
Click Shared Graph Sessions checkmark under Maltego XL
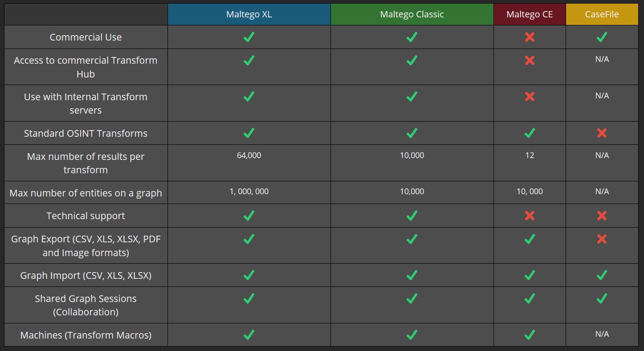249,298
